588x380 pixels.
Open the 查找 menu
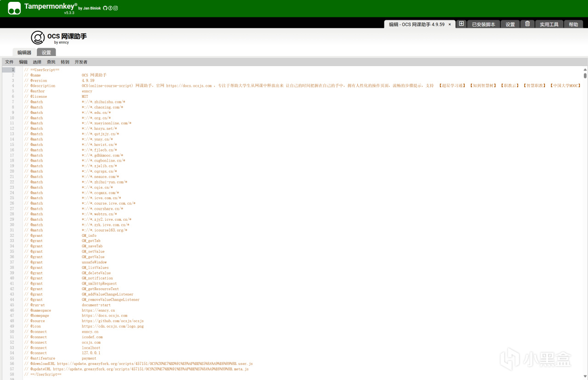point(51,62)
